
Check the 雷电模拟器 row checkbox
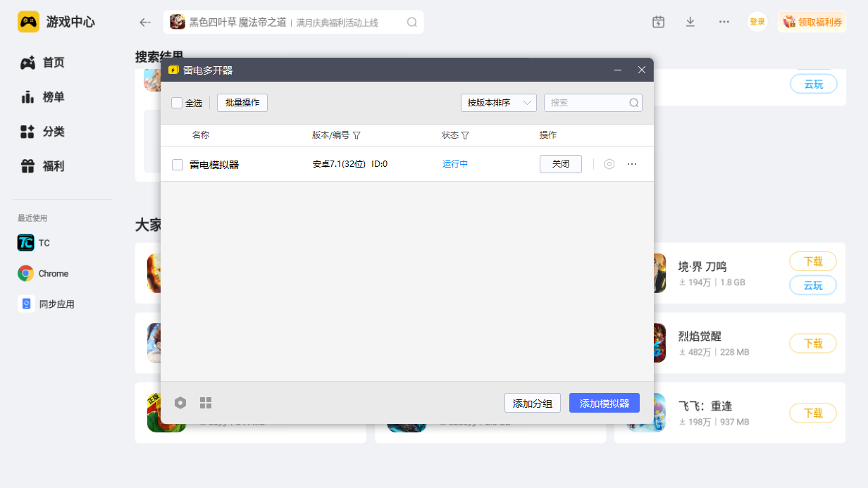(177, 163)
